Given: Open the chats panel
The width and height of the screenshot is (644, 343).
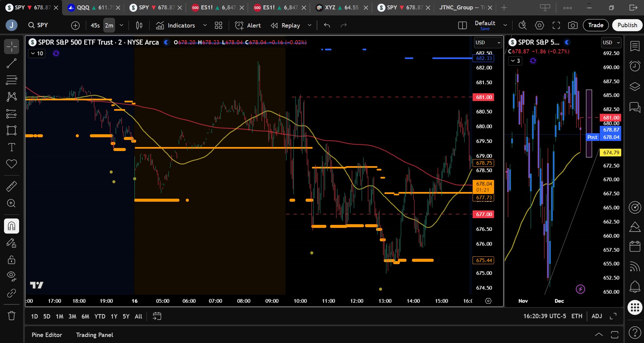Looking at the screenshot, I should point(635,107).
